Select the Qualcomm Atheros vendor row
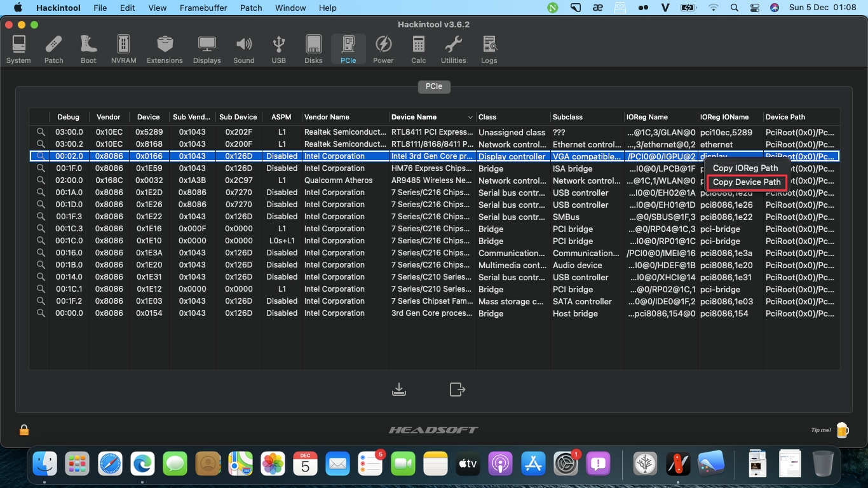This screenshot has width=868, height=488. point(434,180)
